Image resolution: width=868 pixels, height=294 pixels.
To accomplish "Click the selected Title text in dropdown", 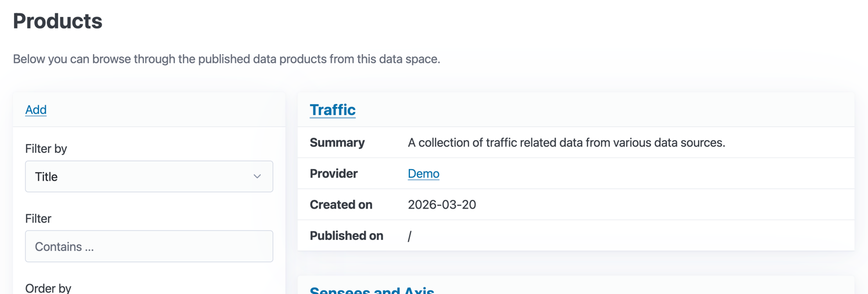I will click(x=46, y=177).
